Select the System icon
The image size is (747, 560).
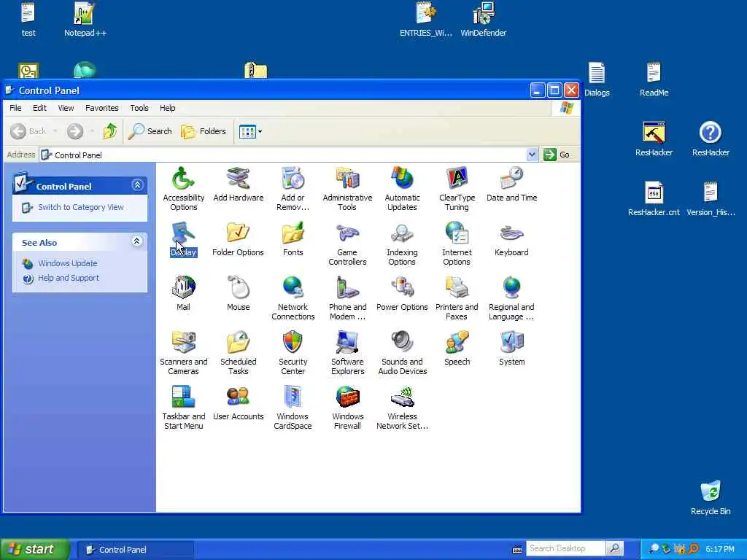pos(511,343)
